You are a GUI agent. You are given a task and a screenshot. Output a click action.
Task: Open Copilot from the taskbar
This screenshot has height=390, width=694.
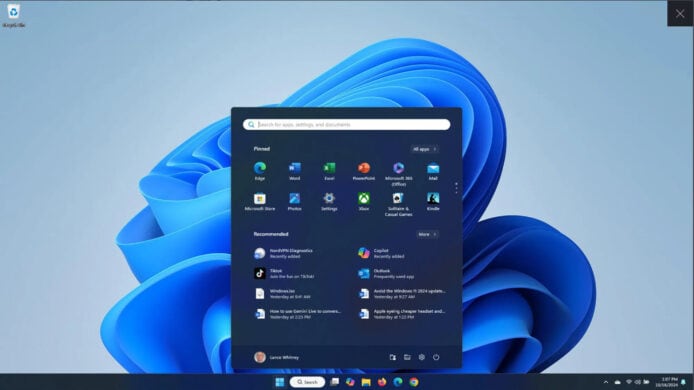click(350, 382)
